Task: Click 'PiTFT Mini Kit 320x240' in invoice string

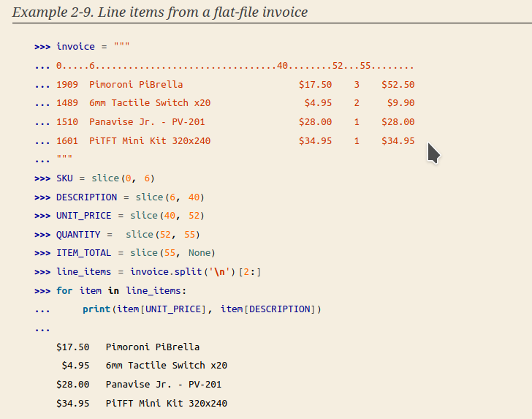Action: 150,141
